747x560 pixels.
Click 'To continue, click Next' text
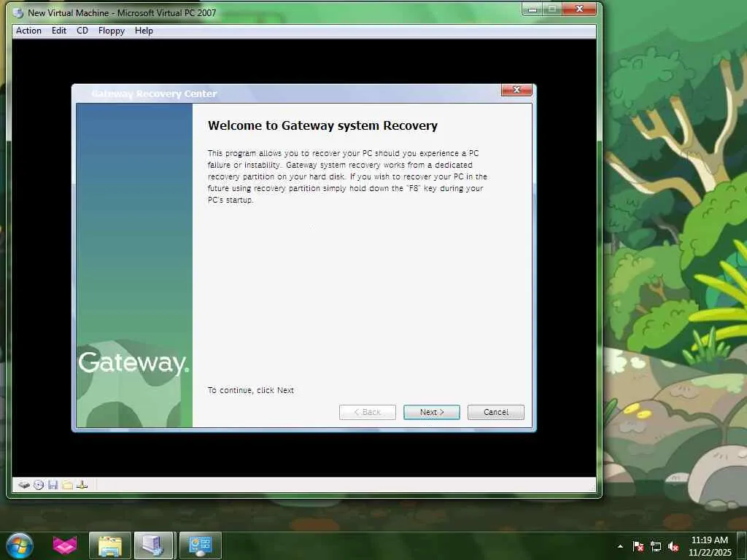pos(251,390)
